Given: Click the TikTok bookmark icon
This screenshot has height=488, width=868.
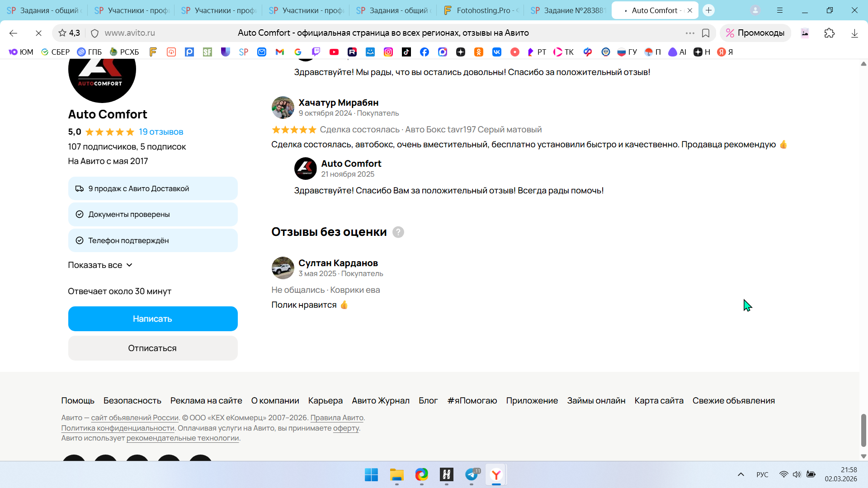Looking at the screenshot, I should click(406, 52).
